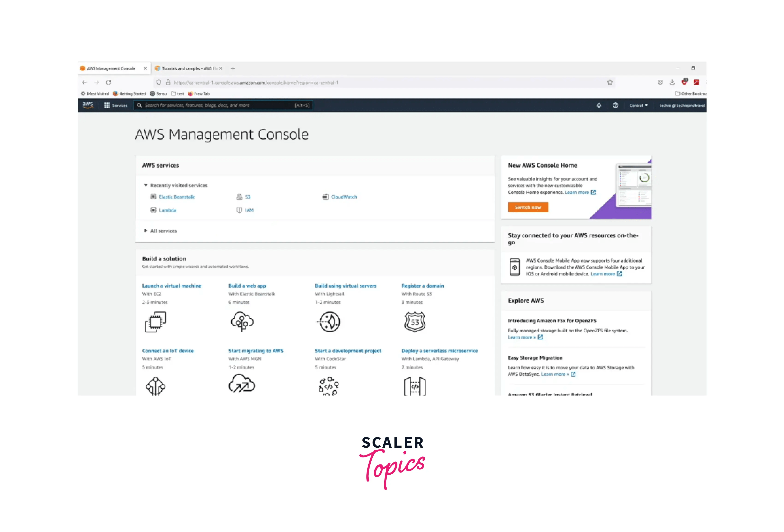The height and width of the screenshot is (532, 784).
Task: Open the S3 service link icon
Action: coord(240,197)
